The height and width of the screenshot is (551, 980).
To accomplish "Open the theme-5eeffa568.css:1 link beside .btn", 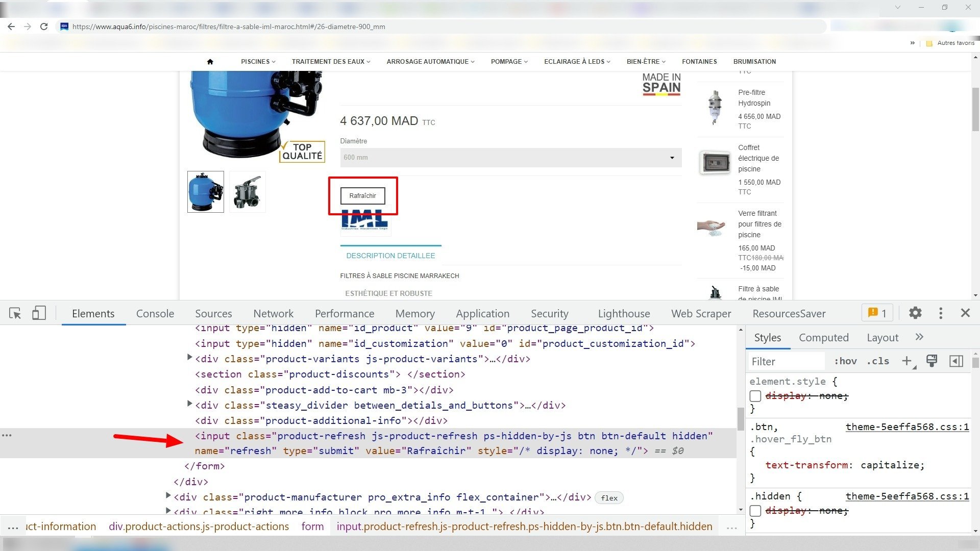I will pyautogui.click(x=907, y=427).
